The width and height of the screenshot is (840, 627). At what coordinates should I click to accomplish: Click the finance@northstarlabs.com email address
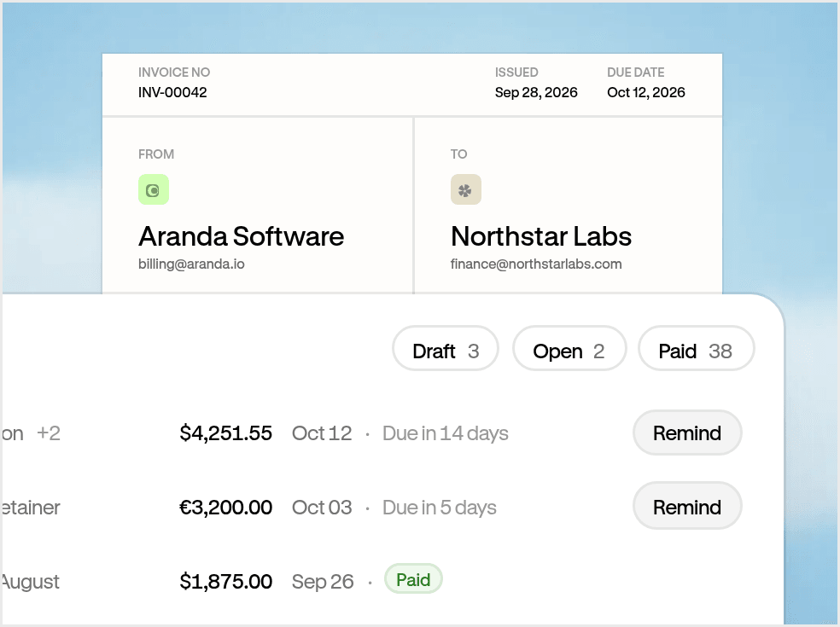click(x=536, y=264)
